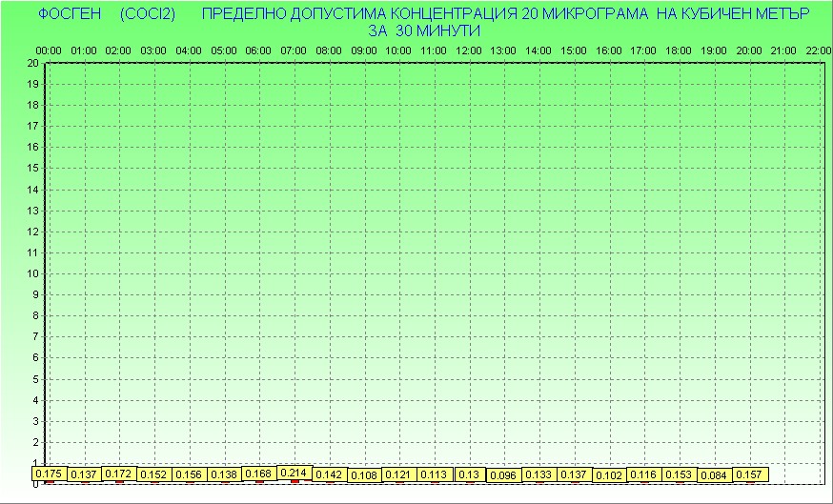The height and width of the screenshot is (504, 833).
Task: Click the vertical axis label 5
Action: [36, 379]
